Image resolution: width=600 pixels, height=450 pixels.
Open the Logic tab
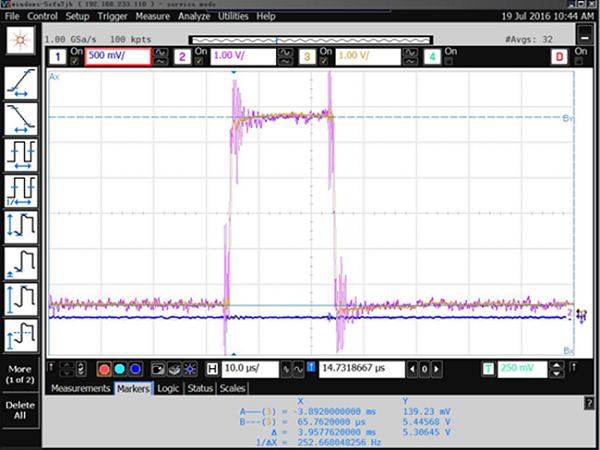pos(167,388)
